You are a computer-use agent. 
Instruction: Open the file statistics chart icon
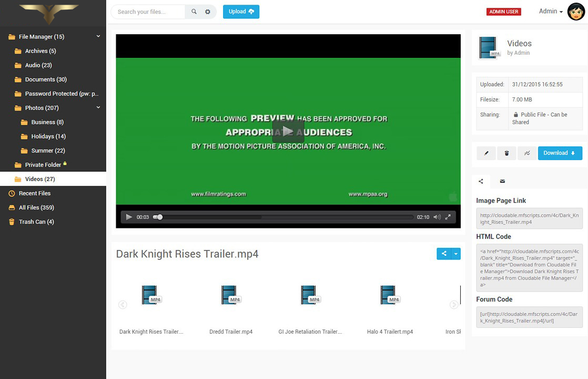(x=526, y=153)
